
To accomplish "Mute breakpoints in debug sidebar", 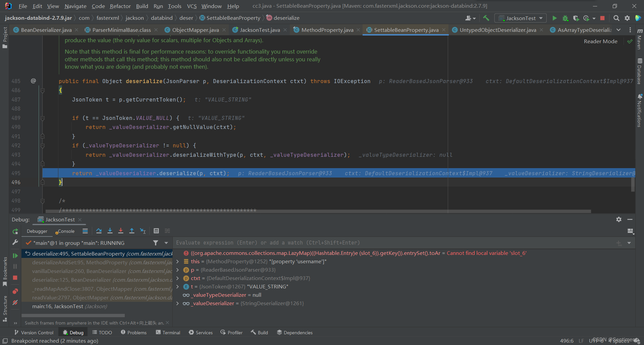I will (x=15, y=302).
